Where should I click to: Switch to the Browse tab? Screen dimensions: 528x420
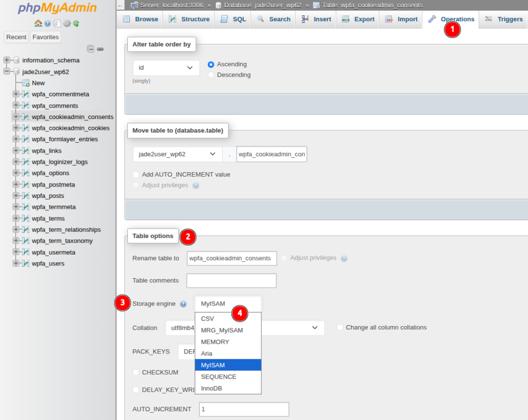(x=140, y=19)
